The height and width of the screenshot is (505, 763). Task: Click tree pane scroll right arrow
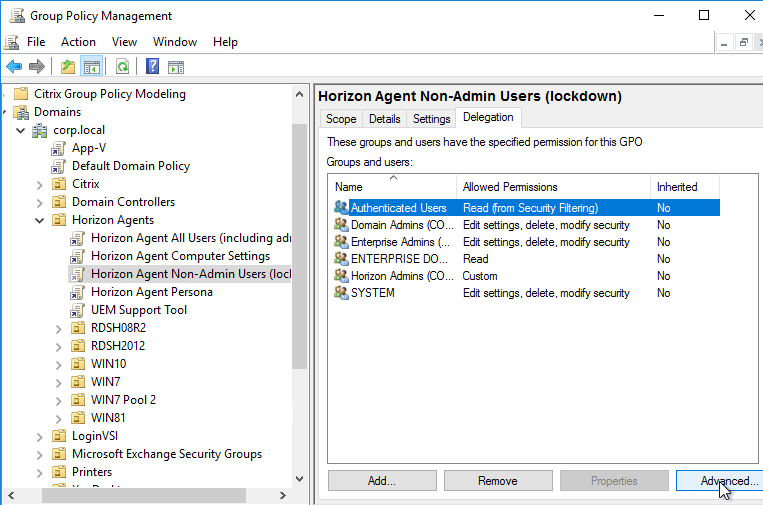pos(282,496)
